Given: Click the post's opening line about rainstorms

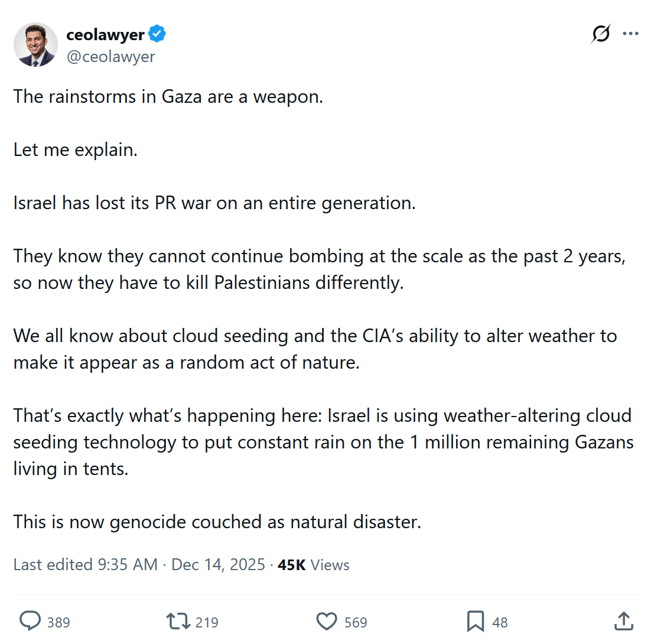Looking at the screenshot, I should [x=168, y=96].
